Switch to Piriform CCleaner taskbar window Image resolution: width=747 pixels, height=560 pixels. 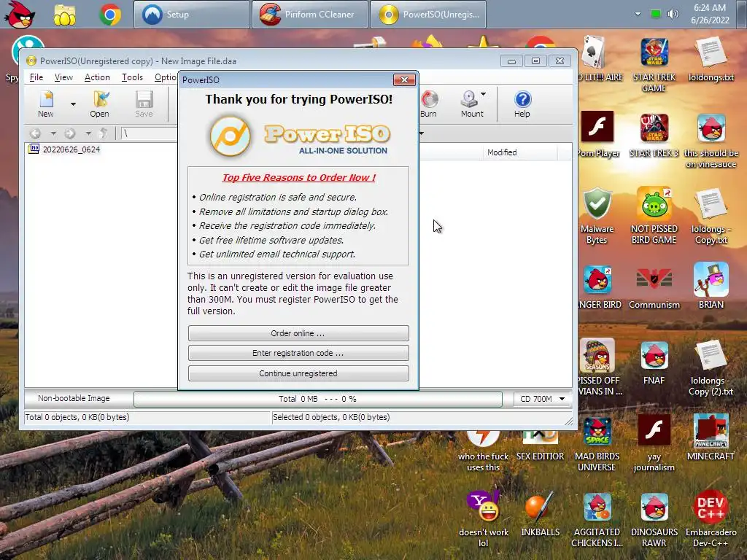coord(309,15)
